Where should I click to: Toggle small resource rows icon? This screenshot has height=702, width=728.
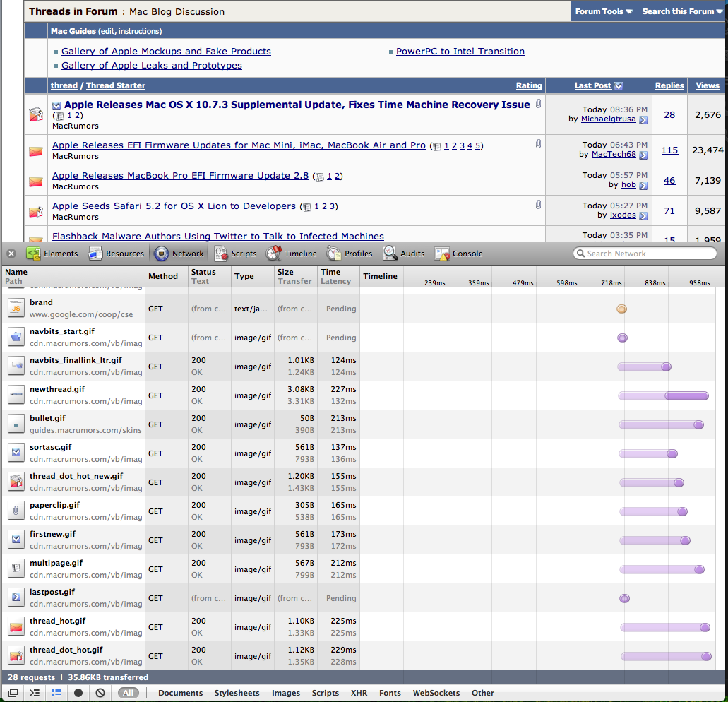(56, 693)
